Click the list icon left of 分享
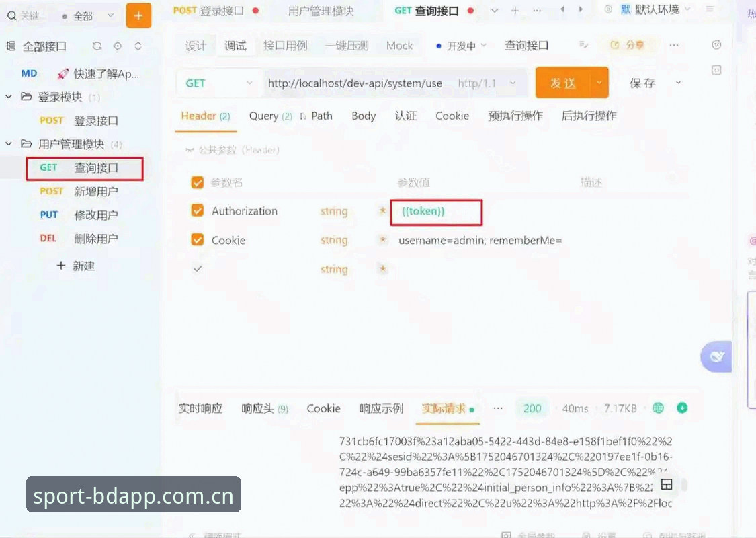756x538 pixels. (x=583, y=45)
